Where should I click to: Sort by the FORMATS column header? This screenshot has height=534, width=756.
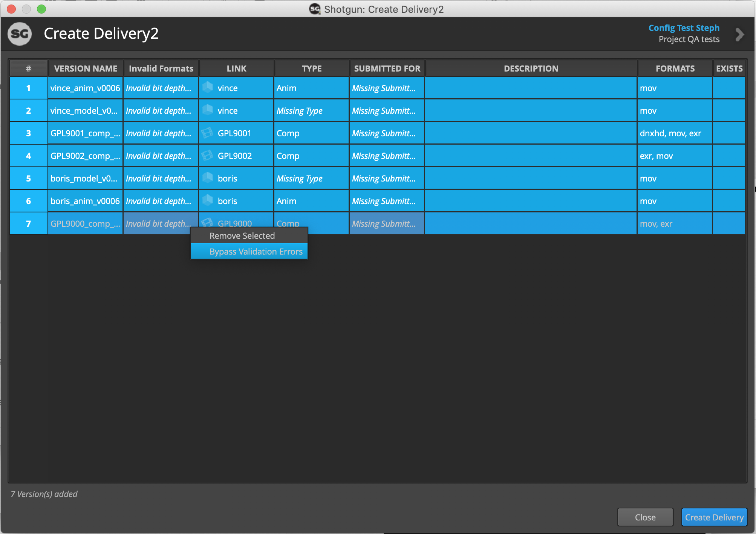click(675, 69)
